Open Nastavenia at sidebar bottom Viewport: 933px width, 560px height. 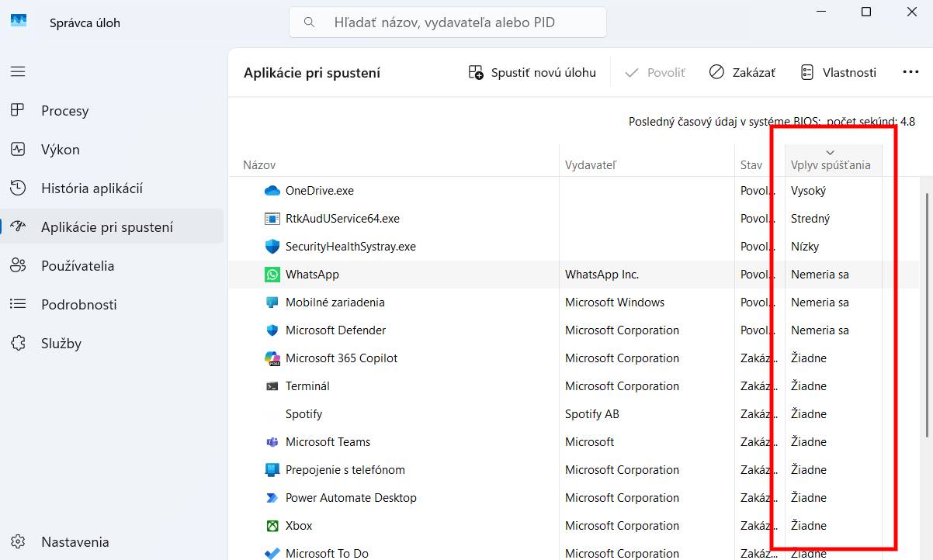click(x=113, y=541)
